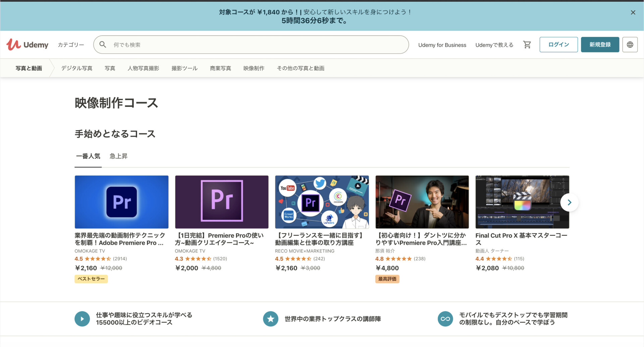Click the globe language selector icon
Viewport: 644px width, 347px height.
(630, 45)
